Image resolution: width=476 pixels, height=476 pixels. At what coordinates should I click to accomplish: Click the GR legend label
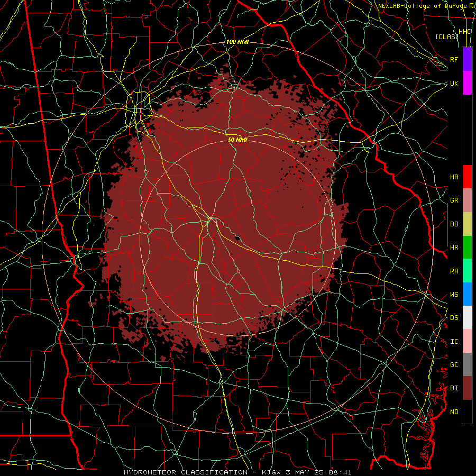click(x=454, y=200)
